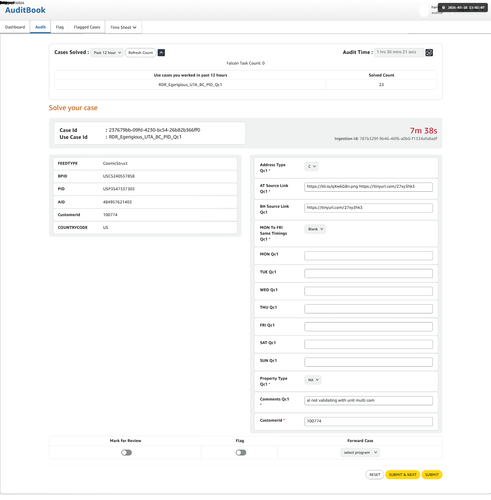Click the AID value 484957621405

coord(117,202)
